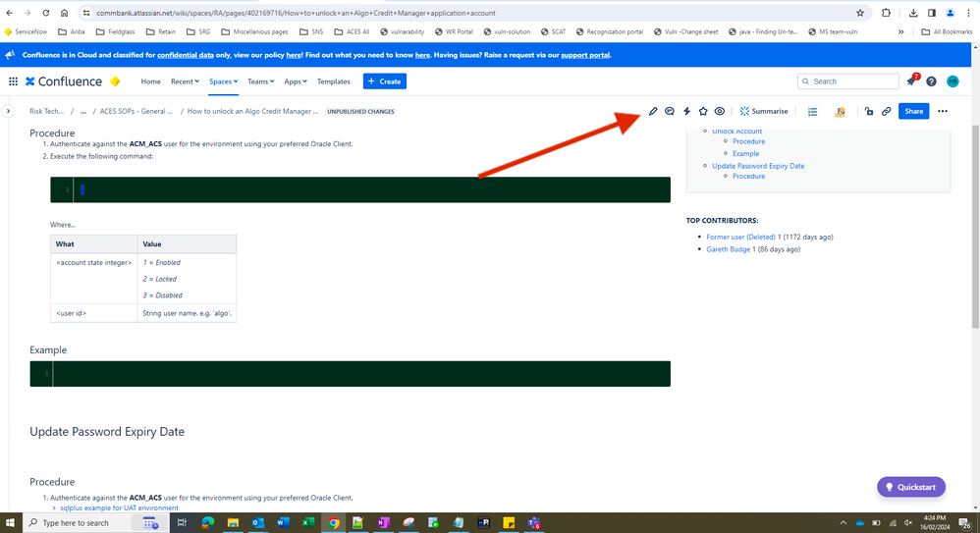Image resolution: width=980 pixels, height=533 pixels.
Task: Bookmark this tab star icon
Action: click(x=860, y=13)
